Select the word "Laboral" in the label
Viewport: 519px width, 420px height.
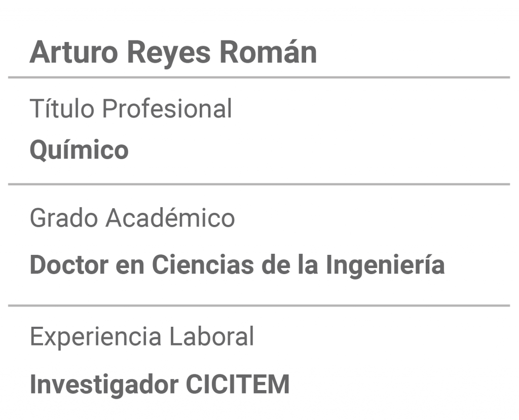pyautogui.click(x=211, y=336)
